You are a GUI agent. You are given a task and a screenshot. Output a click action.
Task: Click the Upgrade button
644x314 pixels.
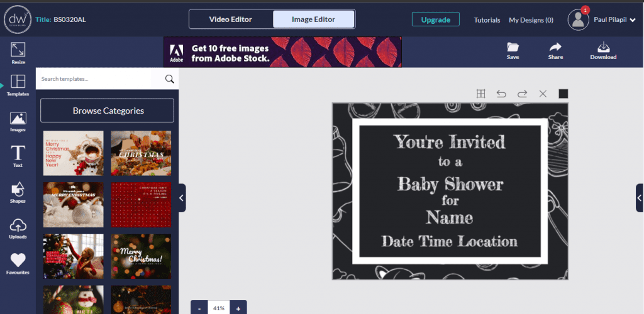click(x=435, y=19)
